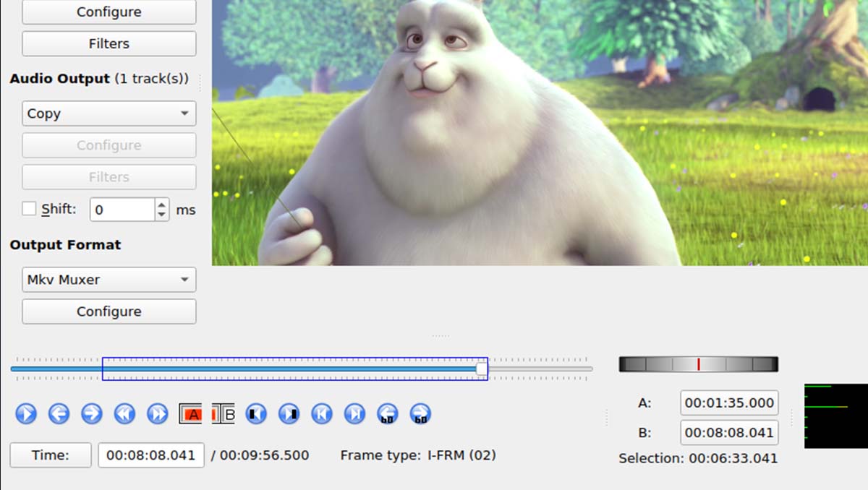Click Configure under Mkv Muxer
Screen dimensions: 868x490
(109, 311)
